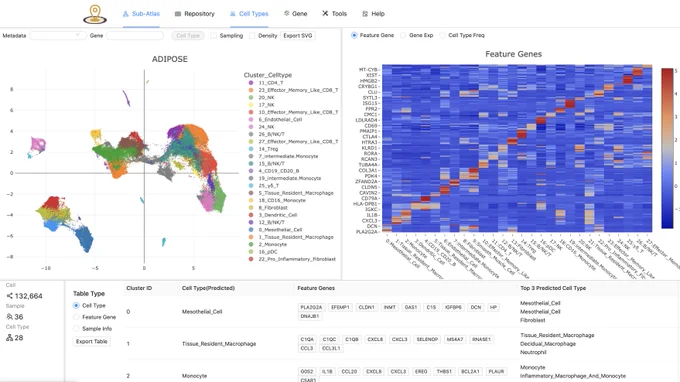Click the MS4A7 gene tag

(454, 340)
